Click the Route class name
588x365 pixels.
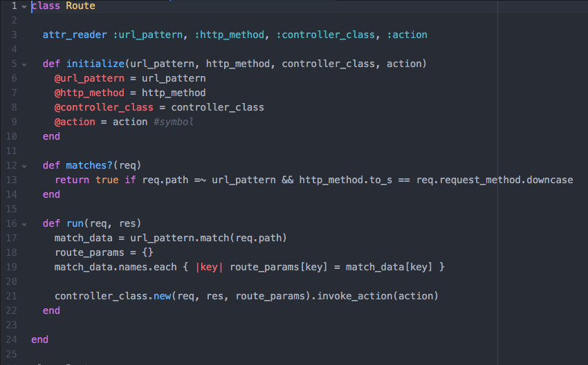coord(80,6)
